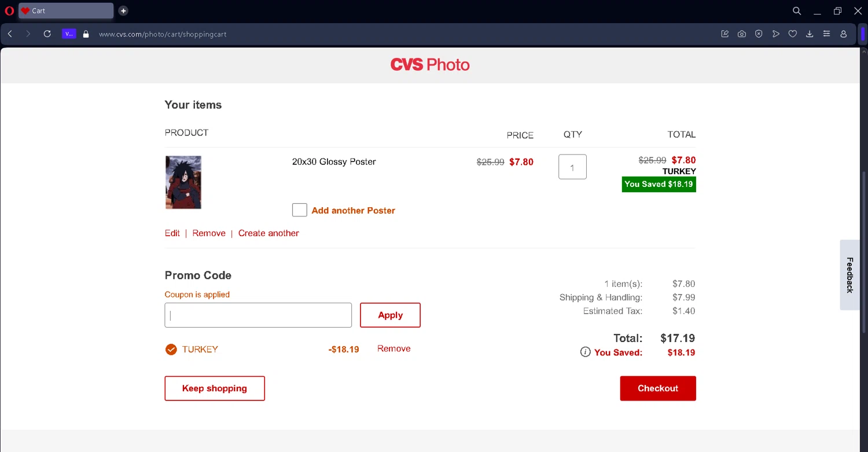The image size is (868, 452).
Task: Reload the current page
Action: (47, 34)
